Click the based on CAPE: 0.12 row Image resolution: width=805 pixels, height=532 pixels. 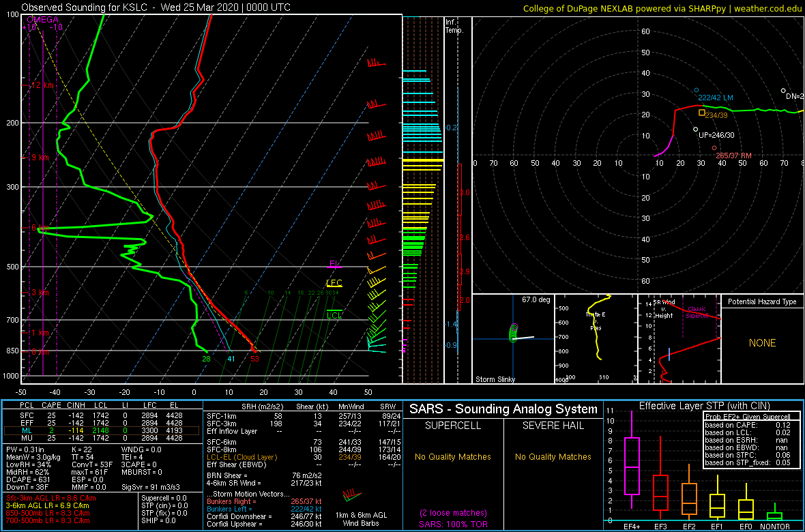coord(748,424)
